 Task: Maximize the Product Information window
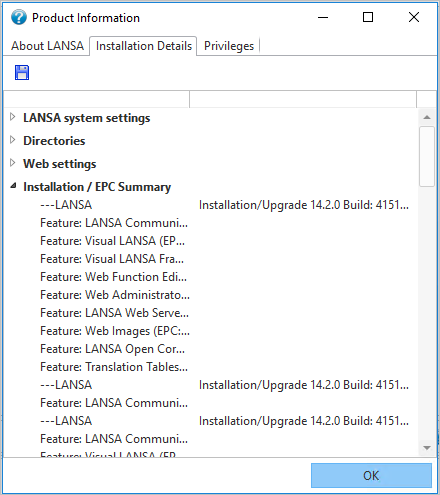[368, 17]
